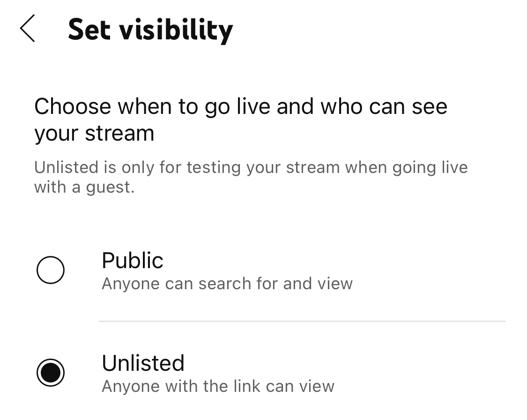Select the Public radio button
527x420 pixels.
(50, 270)
